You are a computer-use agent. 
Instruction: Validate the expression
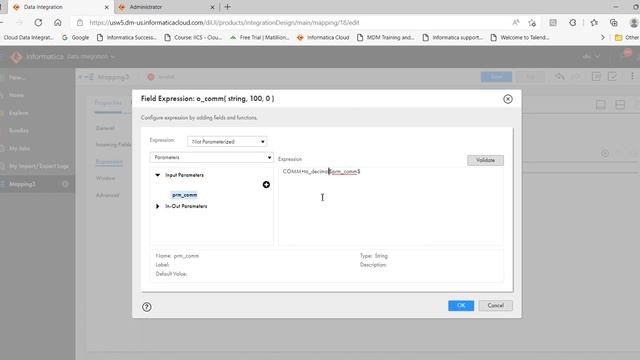[485, 160]
